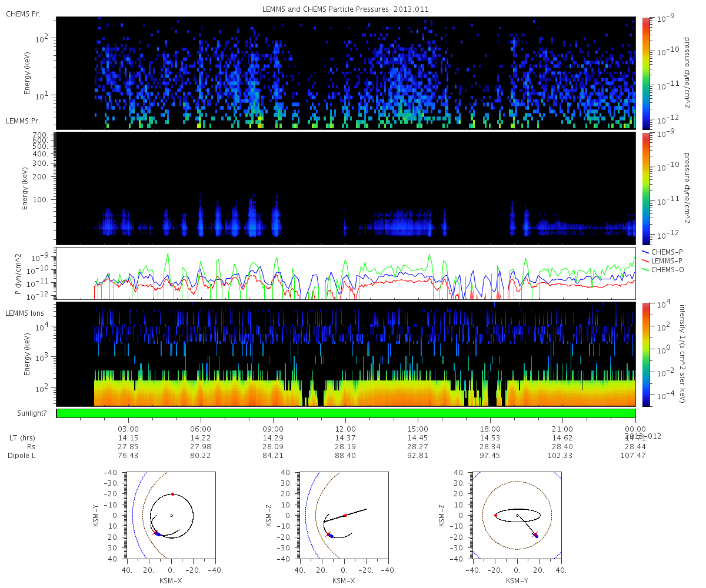The height and width of the screenshot is (588, 706).
Task: Click Energy (keV) label of LEMMS Ions panel
Action: [x=27, y=354]
